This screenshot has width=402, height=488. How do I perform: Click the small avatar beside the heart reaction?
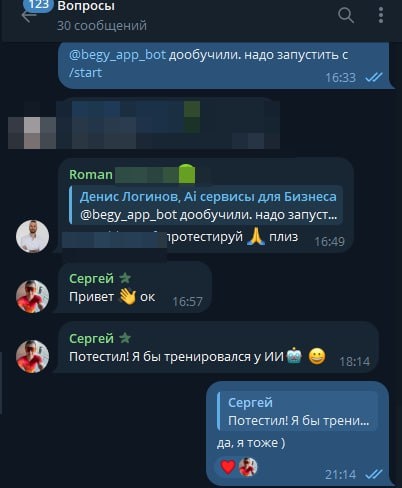(x=248, y=467)
